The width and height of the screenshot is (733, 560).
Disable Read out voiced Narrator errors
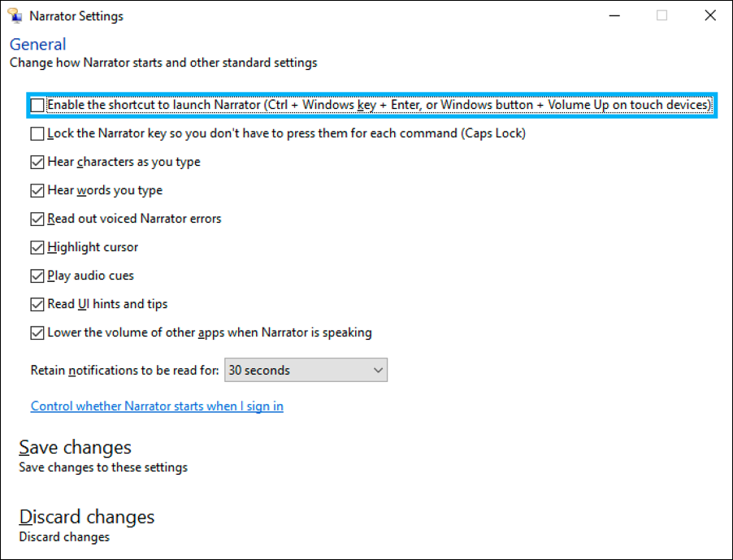37,219
